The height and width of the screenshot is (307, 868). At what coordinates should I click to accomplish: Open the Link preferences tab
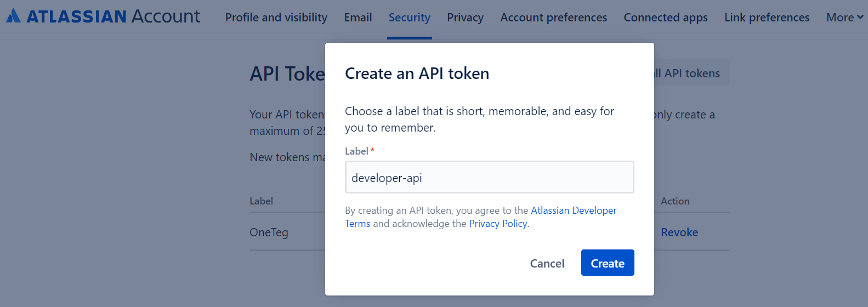coord(767,18)
